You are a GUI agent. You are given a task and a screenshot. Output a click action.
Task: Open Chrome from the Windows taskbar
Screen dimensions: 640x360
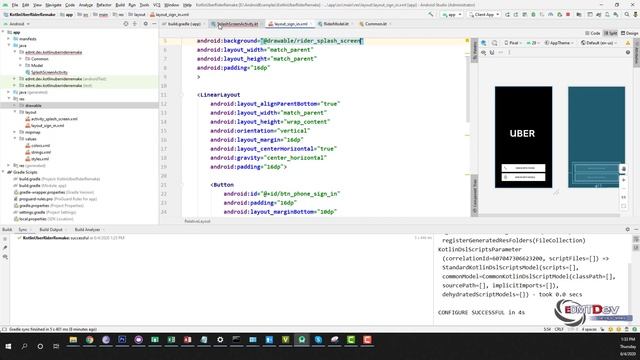(x=89, y=340)
